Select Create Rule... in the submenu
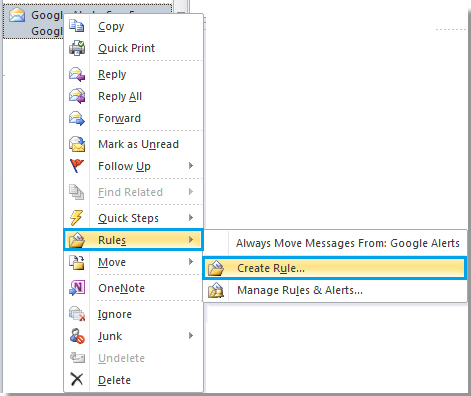471x396 pixels. [x=335, y=268]
